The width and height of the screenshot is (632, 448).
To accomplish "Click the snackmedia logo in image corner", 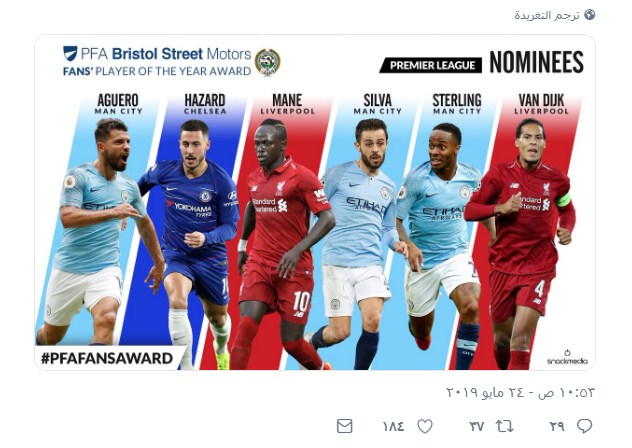I will pos(569,357).
